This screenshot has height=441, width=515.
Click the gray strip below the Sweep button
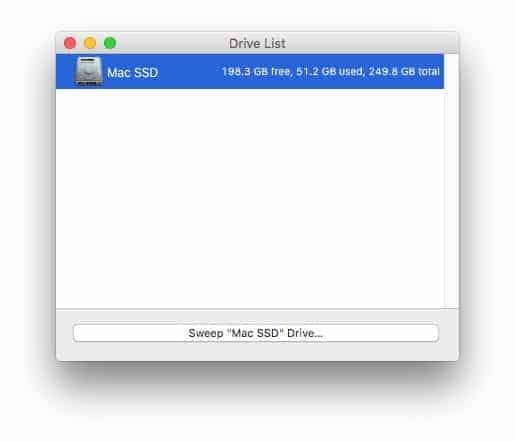pyautogui.click(x=256, y=351)
